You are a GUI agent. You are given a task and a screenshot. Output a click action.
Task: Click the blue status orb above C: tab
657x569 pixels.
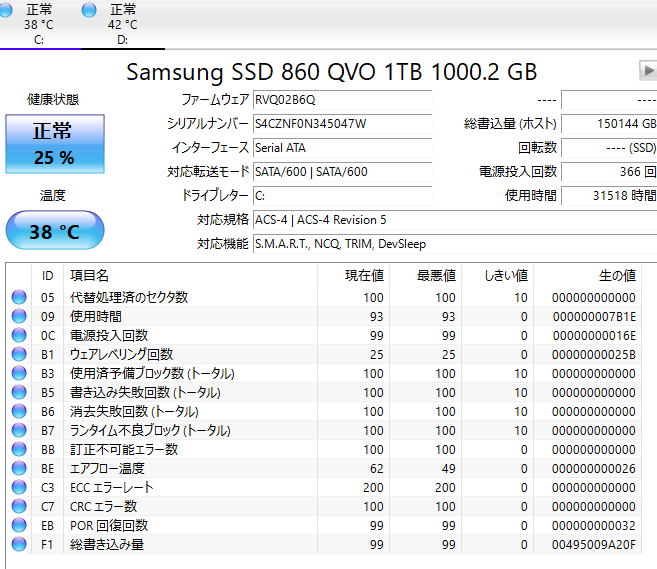pyautogui.click(x=6, y=10)
